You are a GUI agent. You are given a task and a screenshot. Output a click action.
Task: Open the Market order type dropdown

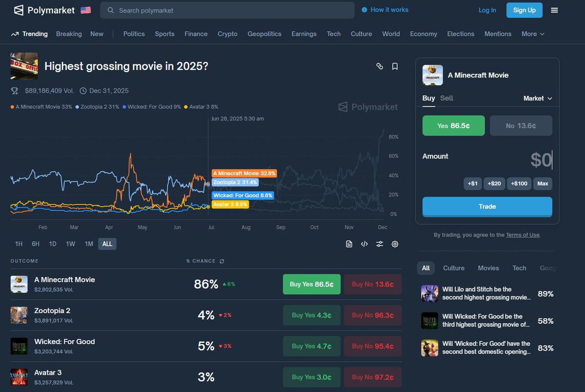click(x=538, y=98)
